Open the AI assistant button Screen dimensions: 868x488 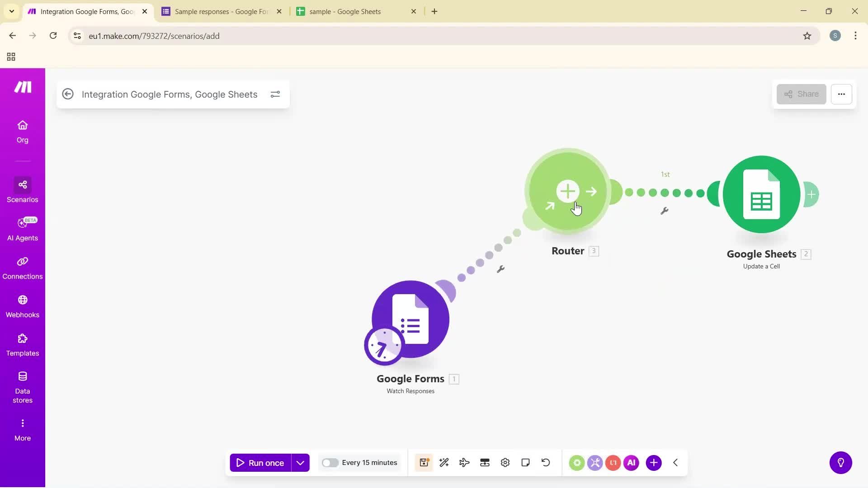631,462
